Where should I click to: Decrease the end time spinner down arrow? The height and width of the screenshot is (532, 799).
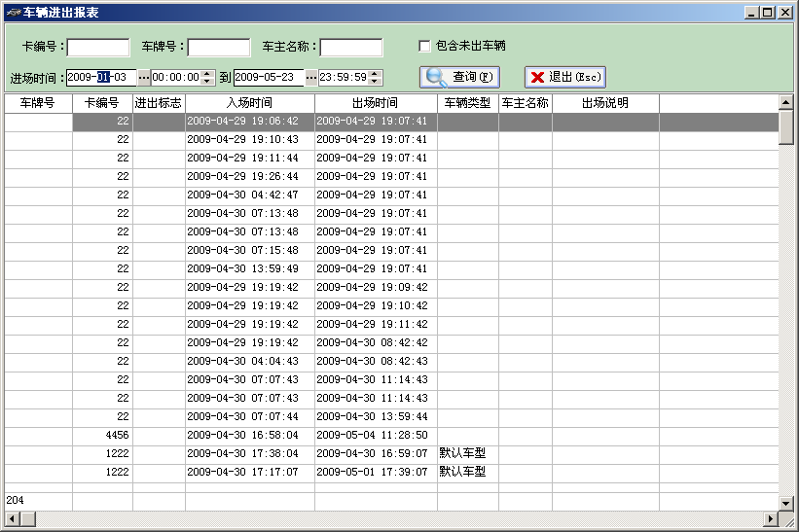(375, 82)
